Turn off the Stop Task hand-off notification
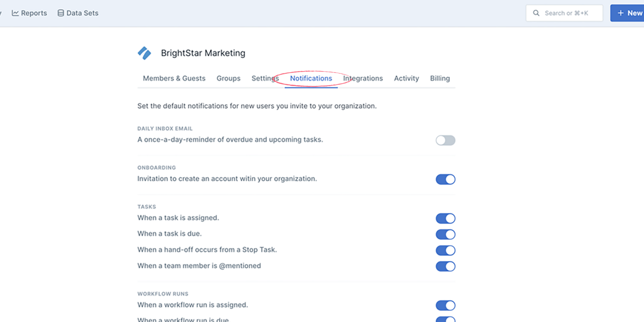The width and height of the screenshot is (644, 322). [445, 250]
